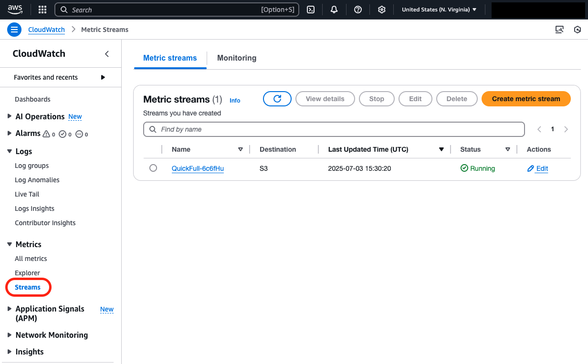The width and height of the screenshot is (588, 364).
Task: Open the QuickFull-6c6fHu stream link
Action: 198,168
